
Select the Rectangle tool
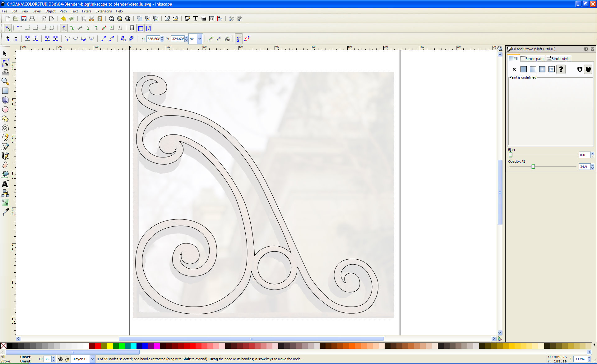coord(5,91)
